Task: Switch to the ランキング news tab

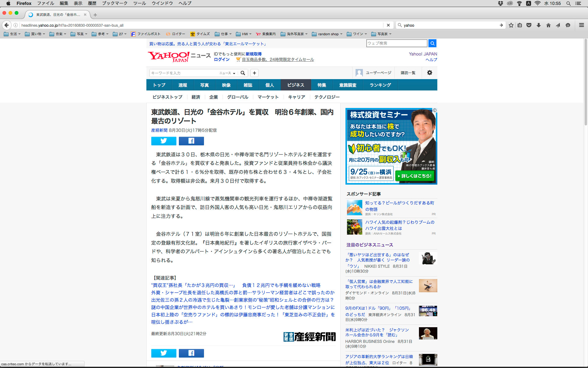Action: tap(380, 85)
